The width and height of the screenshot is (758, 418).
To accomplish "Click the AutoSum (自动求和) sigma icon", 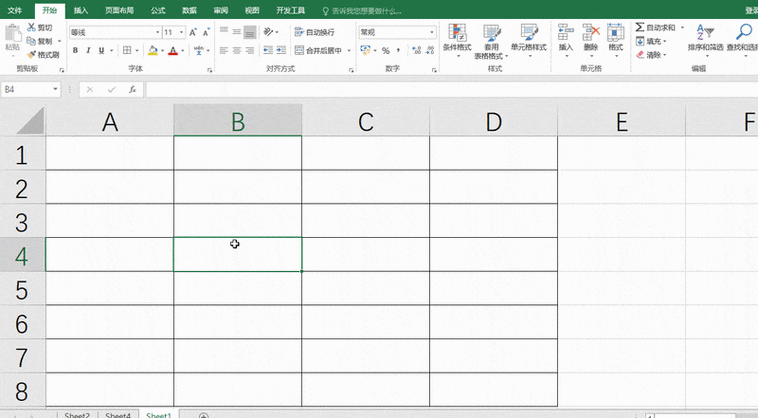I will point(640,28).
